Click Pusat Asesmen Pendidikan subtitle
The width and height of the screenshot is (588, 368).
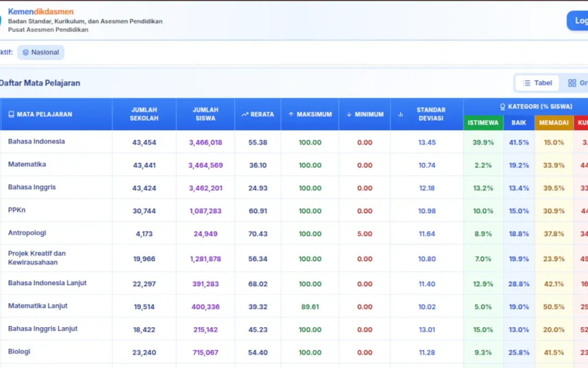[x=48, y=29]
